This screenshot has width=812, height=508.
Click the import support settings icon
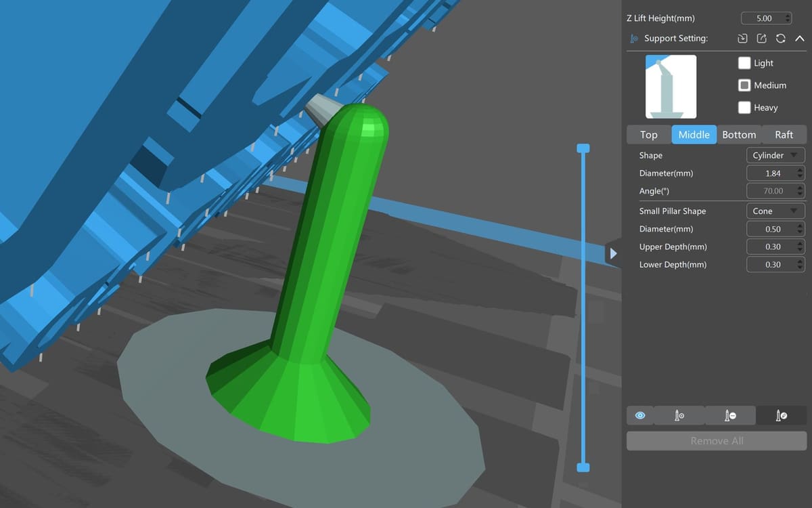pyautogui.click(x=742, y=39)
